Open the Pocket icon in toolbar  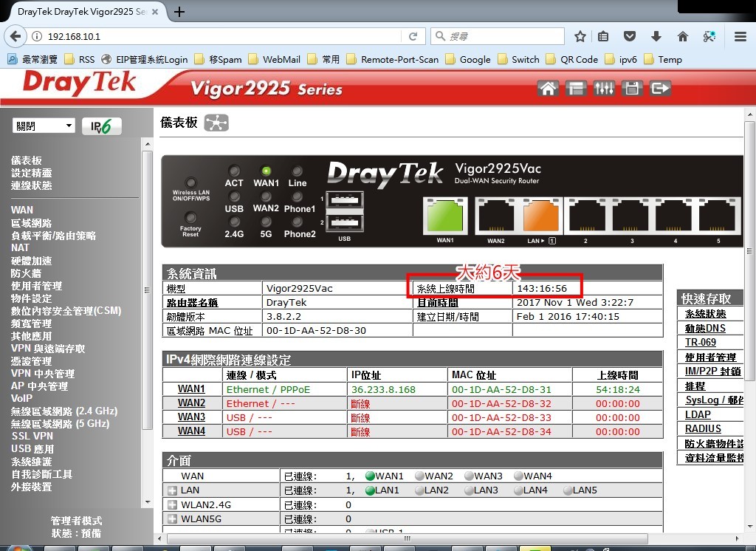click(x=630, y=36)
